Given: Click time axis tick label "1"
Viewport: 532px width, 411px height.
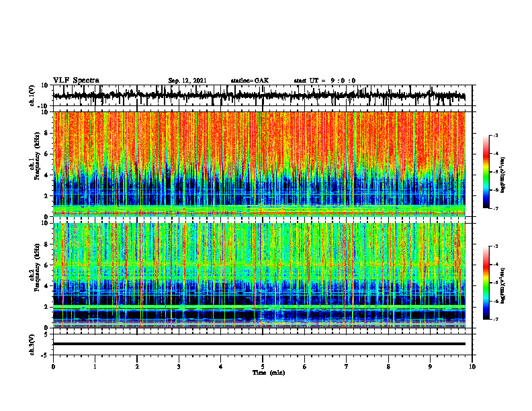Looking at the screenshot, I should 95,367.
